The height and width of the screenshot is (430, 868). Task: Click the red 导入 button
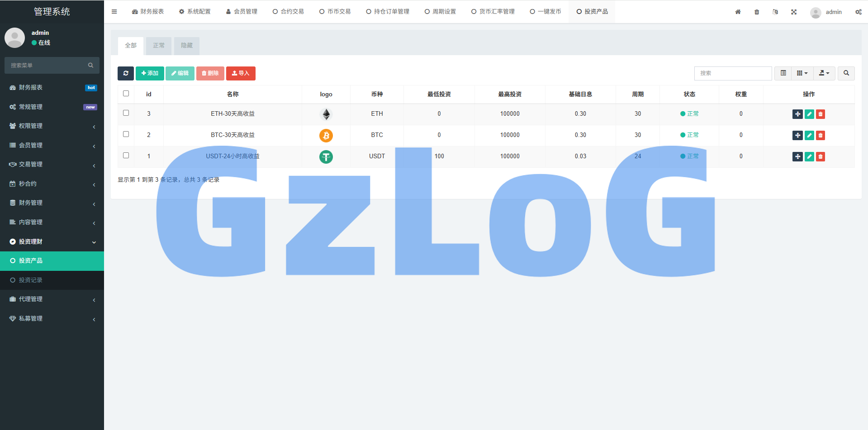click(241, 73)
